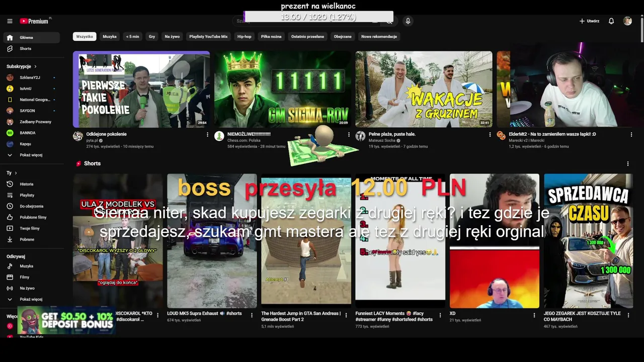Image resolution: width=644 pixels, height=362 pixels.
Task: Open National Geographic subscription channel
Action: coord(32,100)
